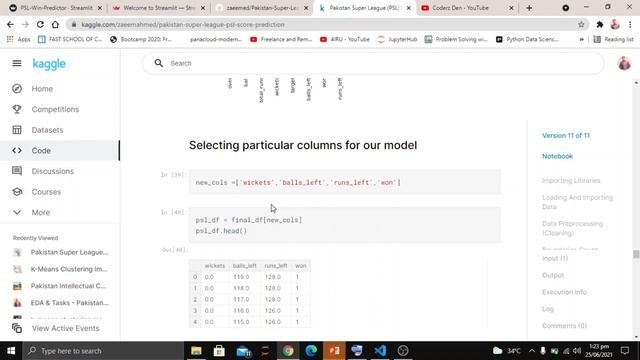Image resolution: width=640 pixels, height=360 pixels.
Task: Open Microsoft Edge from taskbar
Action: click(311, 351)
